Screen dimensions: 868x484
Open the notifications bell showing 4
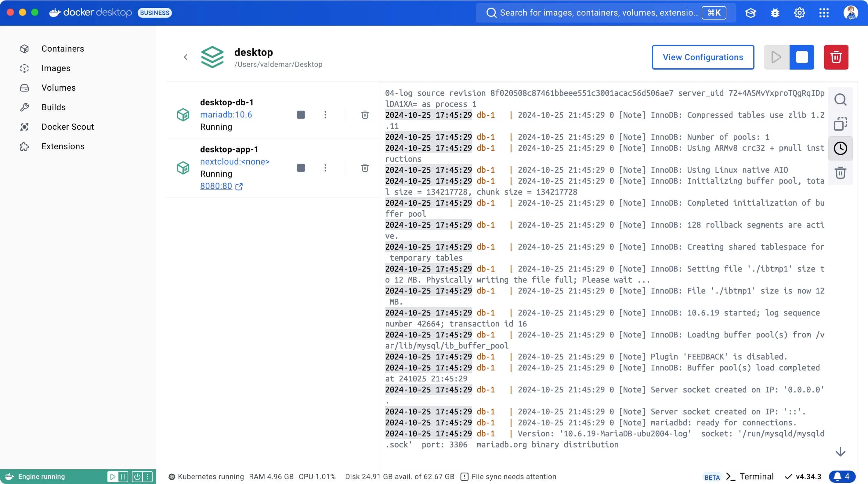[842, 477]
